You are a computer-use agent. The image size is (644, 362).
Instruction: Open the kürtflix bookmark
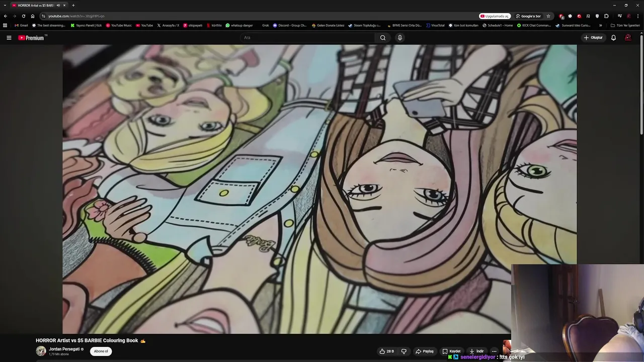(214, 25)
